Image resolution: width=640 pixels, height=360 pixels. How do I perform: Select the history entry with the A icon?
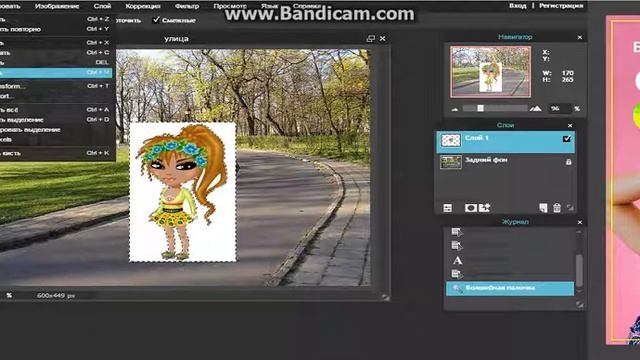[x=510, y=260]
